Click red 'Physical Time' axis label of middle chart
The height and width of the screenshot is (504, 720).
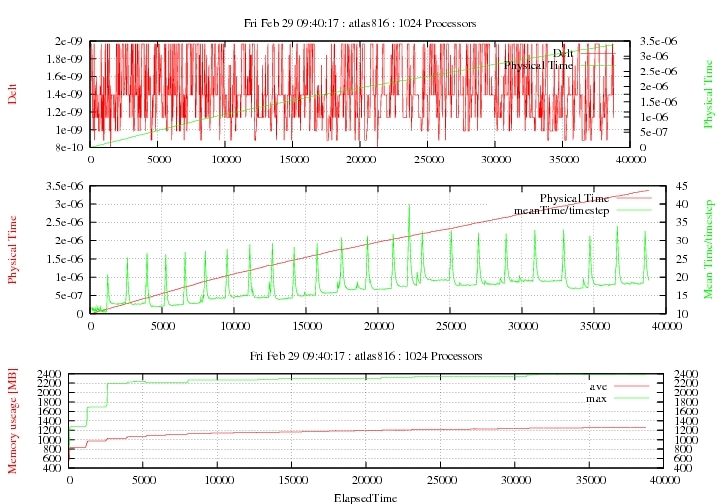[12, 250]
